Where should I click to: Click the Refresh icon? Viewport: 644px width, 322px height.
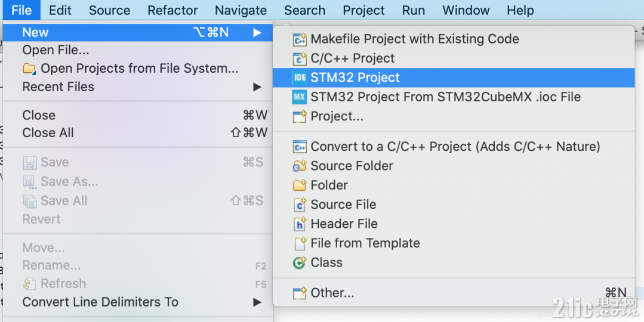(30, 283)
